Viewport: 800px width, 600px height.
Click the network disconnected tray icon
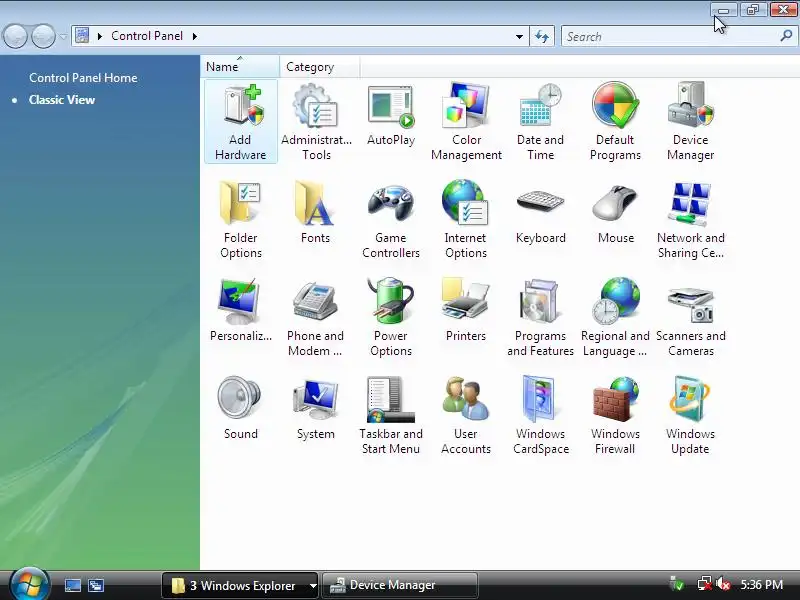pyautogui.click(x=705, y=584)
